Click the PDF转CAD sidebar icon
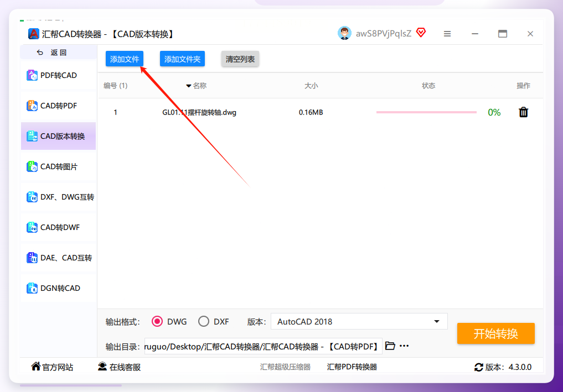 [x=32, y=75]
